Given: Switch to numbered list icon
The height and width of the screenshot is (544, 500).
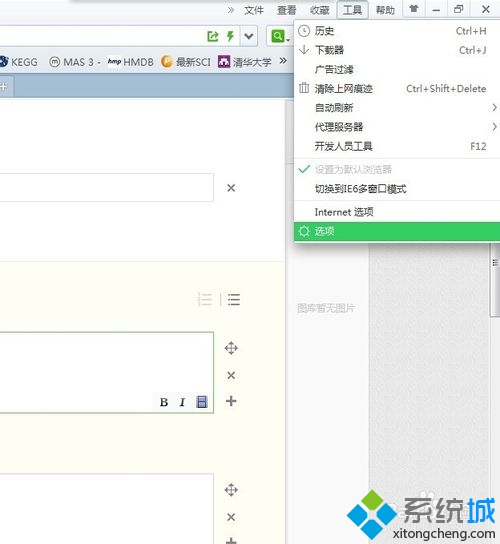Looking at the screenshot, I should pos(205,299).
